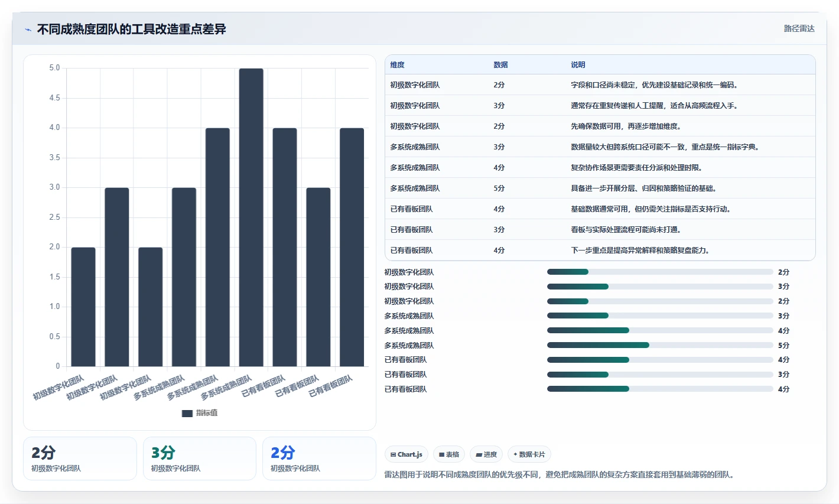Click the 3.5 tick on the y-axis

54,158
